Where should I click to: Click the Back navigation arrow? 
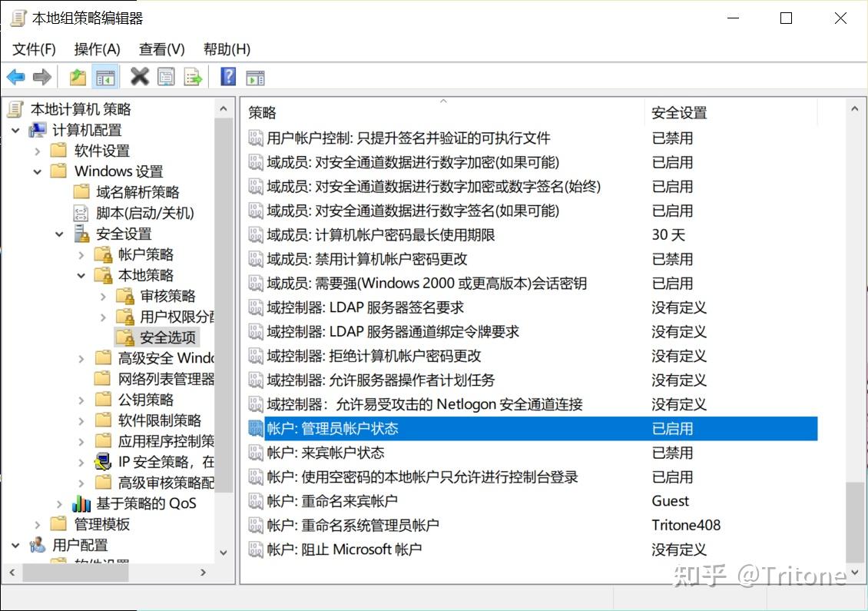click(x=15, y=76)
